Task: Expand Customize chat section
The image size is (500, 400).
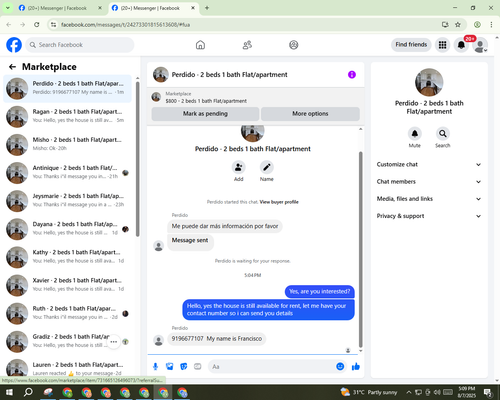Action: coord(429,164)
